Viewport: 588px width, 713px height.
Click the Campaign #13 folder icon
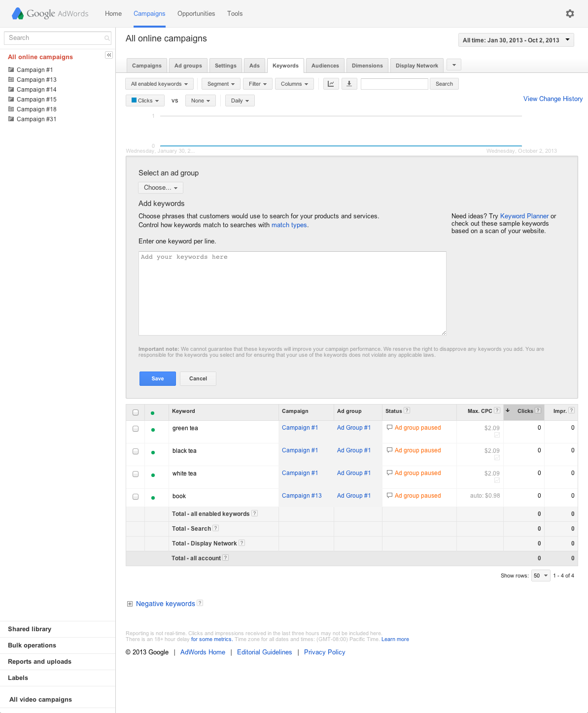[x=11, y=79]
